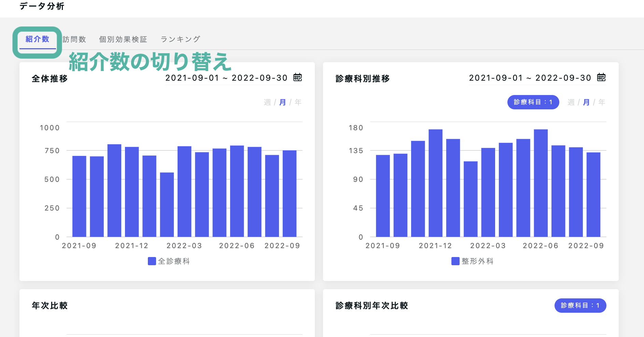
Task: Open the 個別効果検証 tab
Action: [123, 39]
